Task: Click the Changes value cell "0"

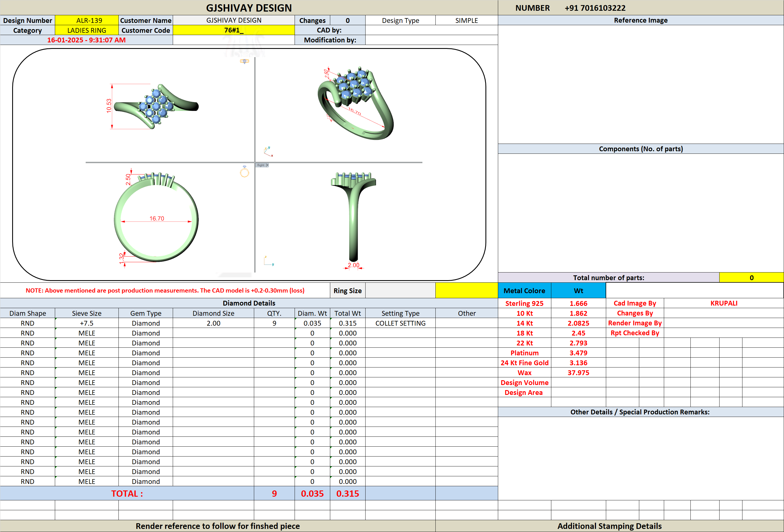Action: coord(347,20)
